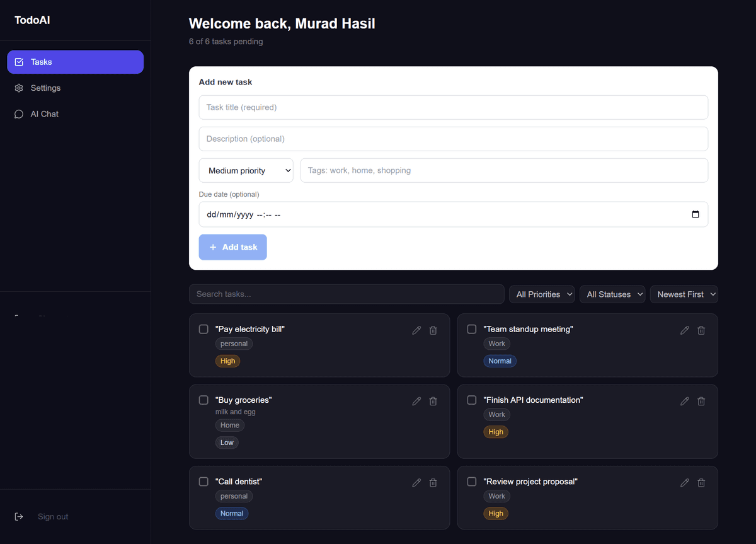Screen dimensions: 756x544
Task: Click the search tasks input field
Action: [x=346, y=294]
